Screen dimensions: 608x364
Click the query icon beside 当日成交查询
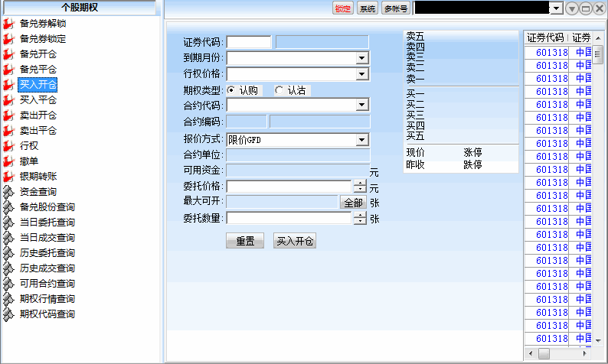point(8,238)
